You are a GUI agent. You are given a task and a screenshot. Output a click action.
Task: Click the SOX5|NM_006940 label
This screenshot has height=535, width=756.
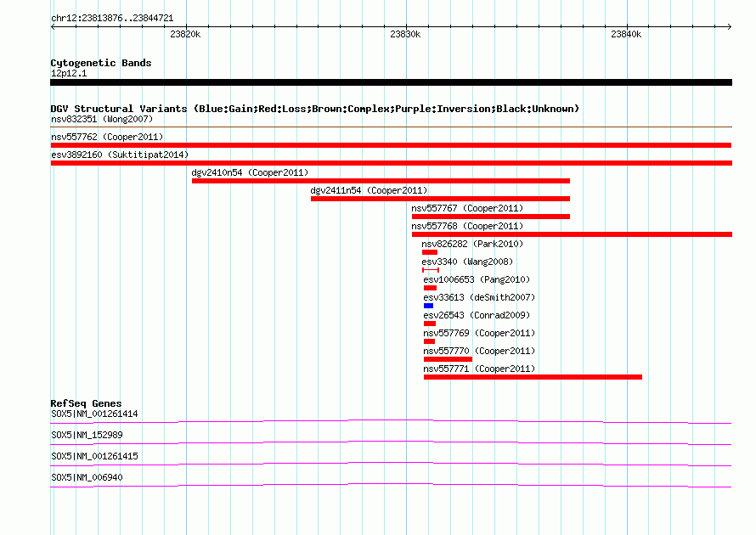tap(87, 477)
